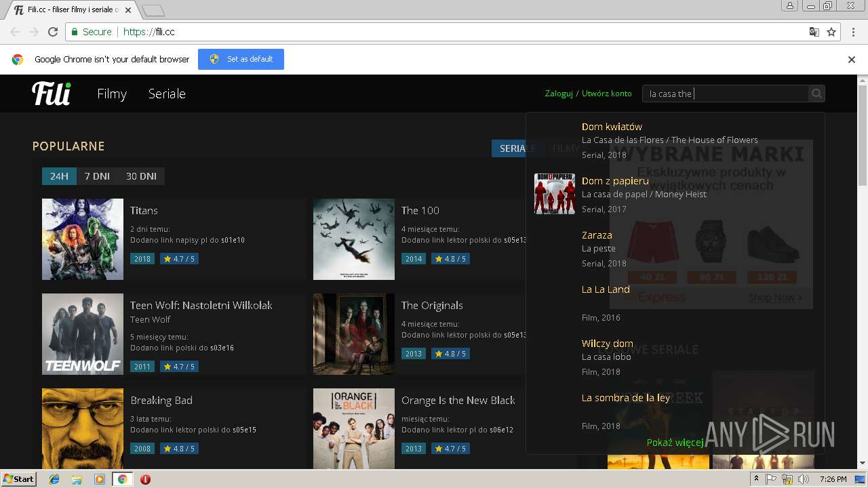Click the Start button
868x488 pixels.
18,479
